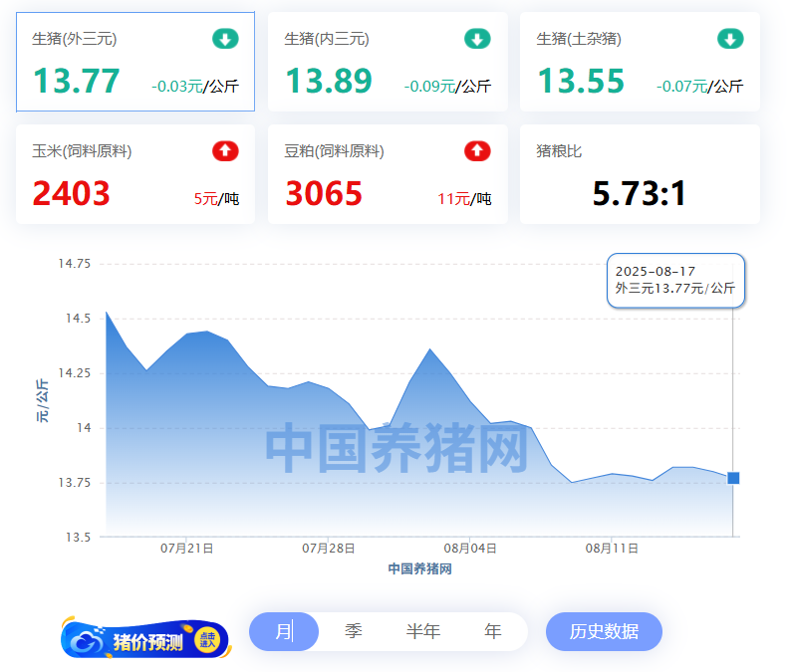Screen dimensions: 788x672
Task: Click the -0.09元/公斤 change text
Action: pyautogui.click(x=447, y=87)
